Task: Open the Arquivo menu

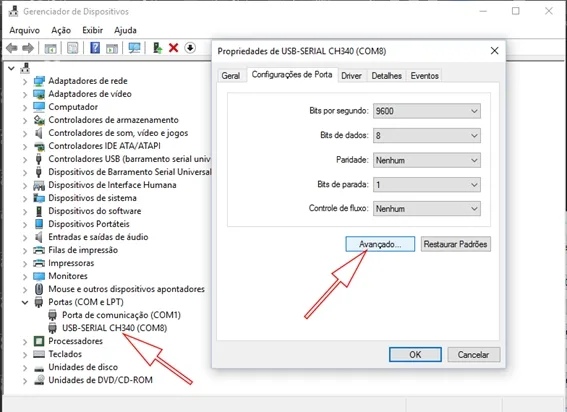Action: (x=25, y=30)
